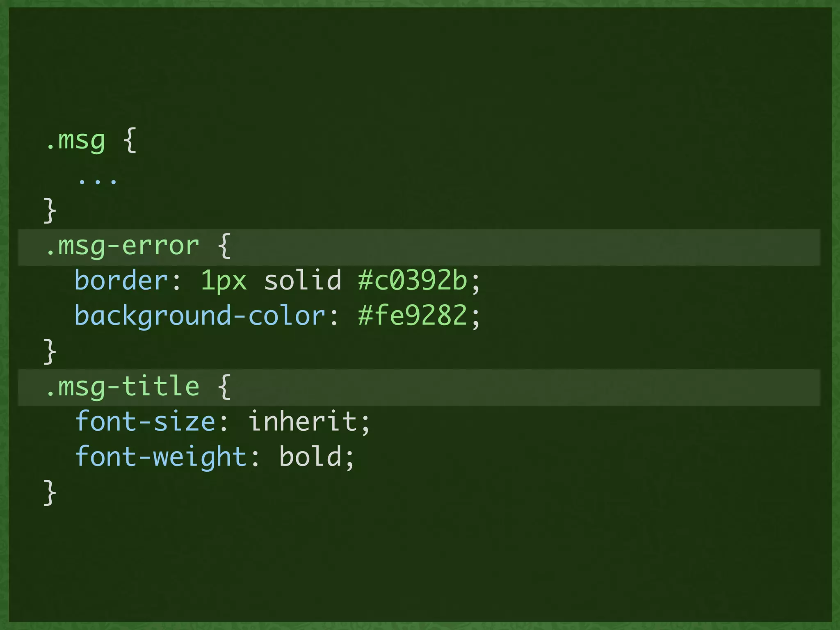Click the #c0392b color value

click(413, 281)
